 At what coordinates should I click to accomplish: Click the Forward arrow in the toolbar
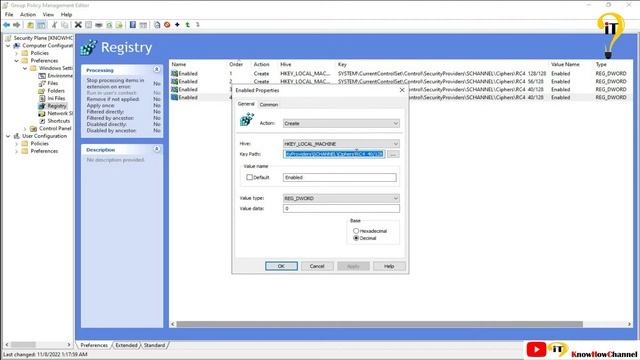[x=16, y=25]
